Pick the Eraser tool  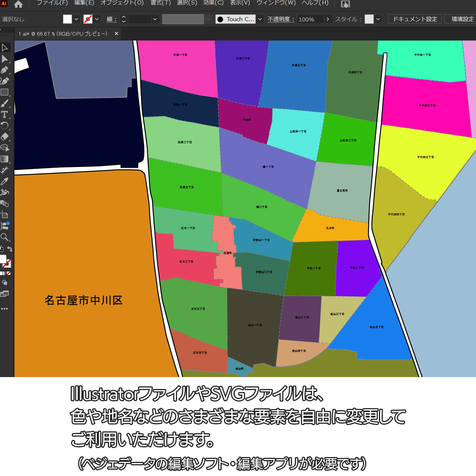4,136
